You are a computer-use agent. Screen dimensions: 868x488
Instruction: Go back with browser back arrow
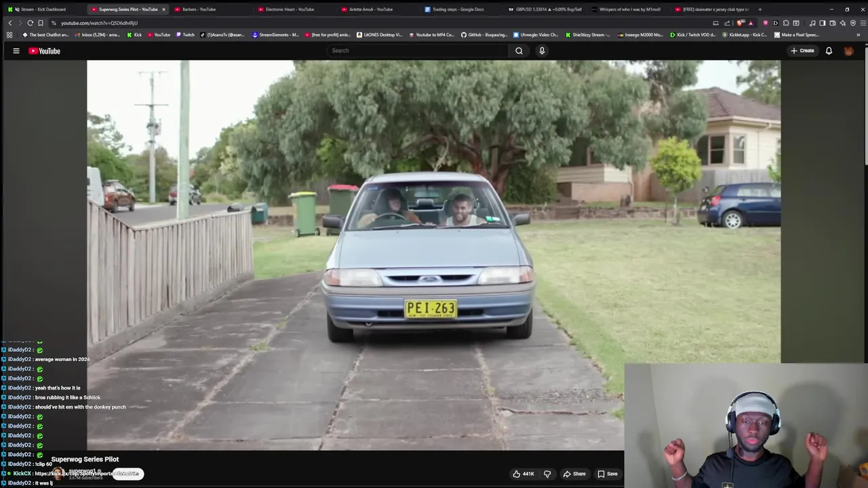coord(9,23)
